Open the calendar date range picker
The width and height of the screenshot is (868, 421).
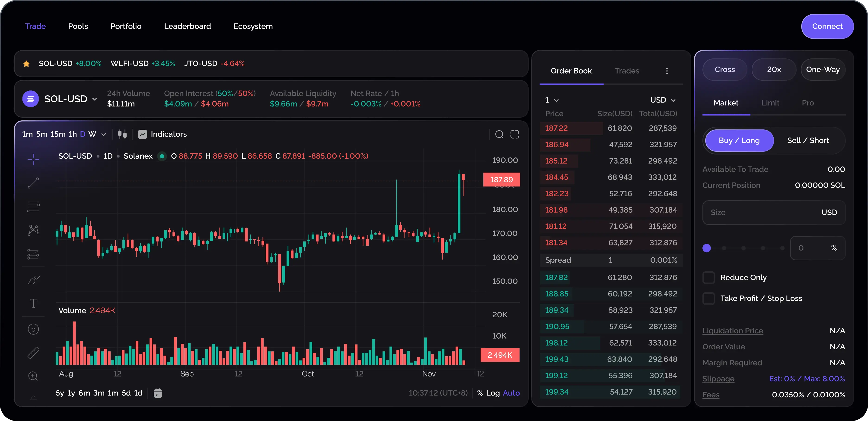coord(158,393)
